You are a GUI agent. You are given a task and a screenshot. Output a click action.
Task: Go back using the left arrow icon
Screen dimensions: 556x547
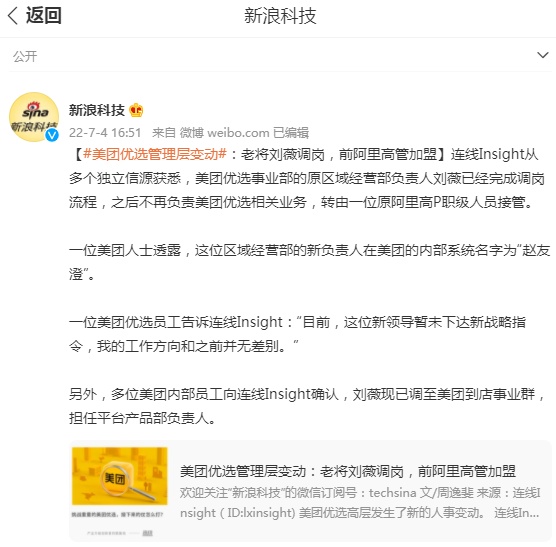pos(13,16)
